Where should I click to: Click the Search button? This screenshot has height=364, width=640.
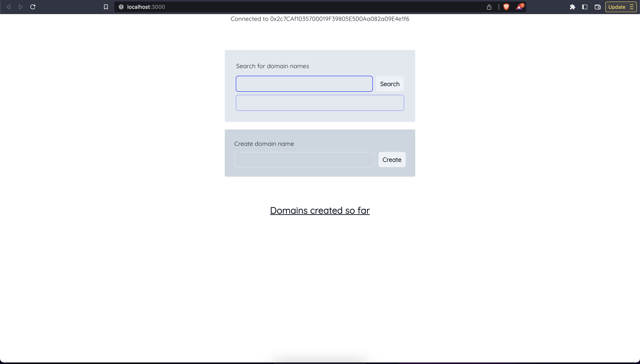pos(389,84)
